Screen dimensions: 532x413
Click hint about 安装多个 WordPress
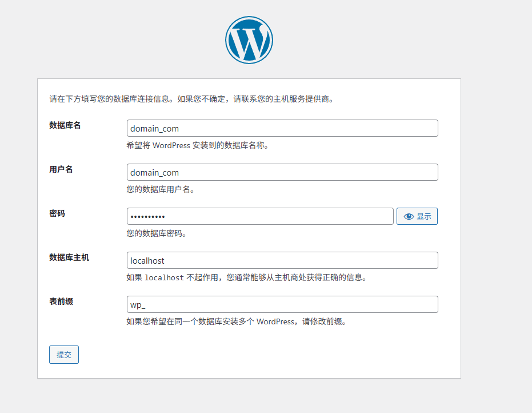point(237,321)
